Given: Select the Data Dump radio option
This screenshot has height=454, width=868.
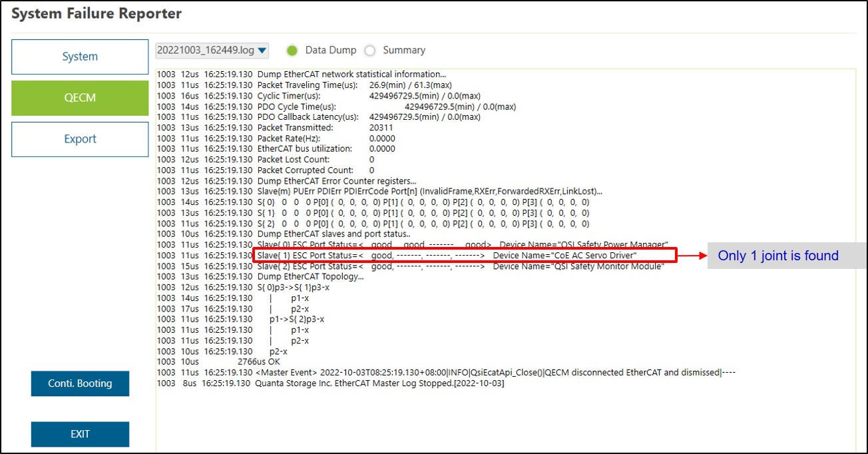Looking at the screenshot, I should tap(292, 51).
